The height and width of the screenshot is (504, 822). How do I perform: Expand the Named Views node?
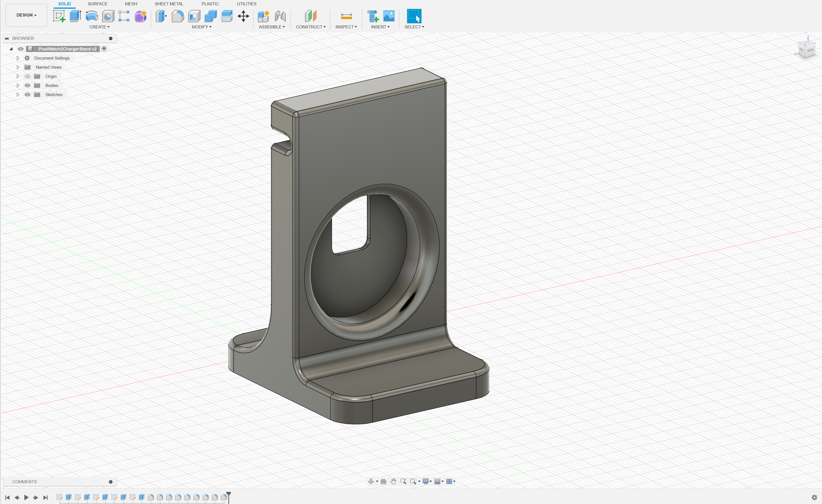point(18,67)
